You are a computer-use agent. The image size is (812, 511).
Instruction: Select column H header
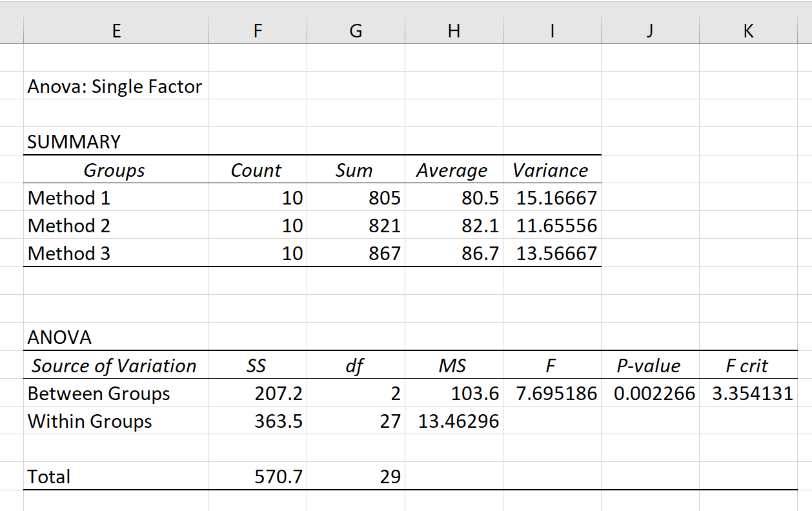[454, 30]
